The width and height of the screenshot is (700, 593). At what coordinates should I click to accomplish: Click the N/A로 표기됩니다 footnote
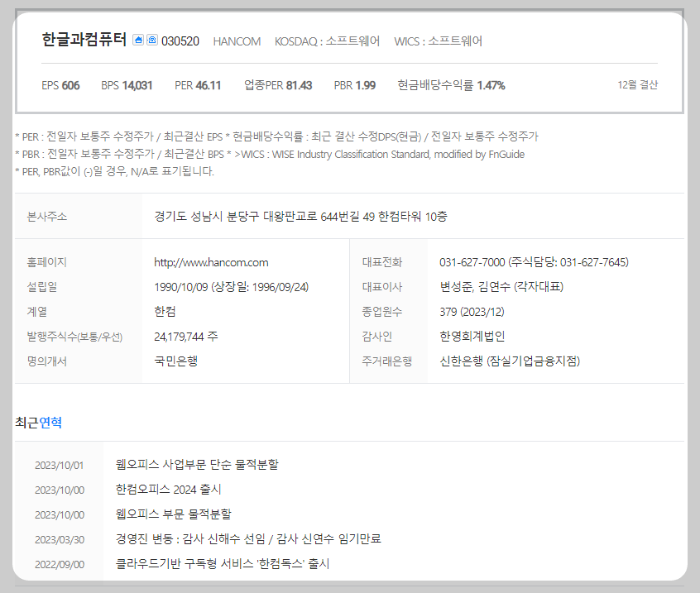coord(115,171)
